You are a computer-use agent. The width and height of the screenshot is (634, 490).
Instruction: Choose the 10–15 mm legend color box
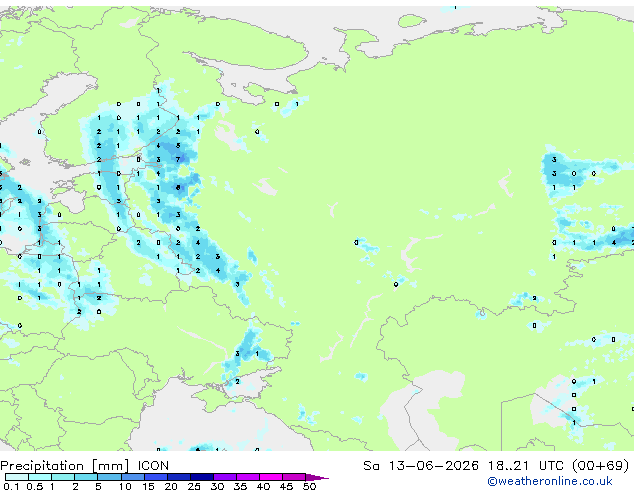(x=132, y=477)
